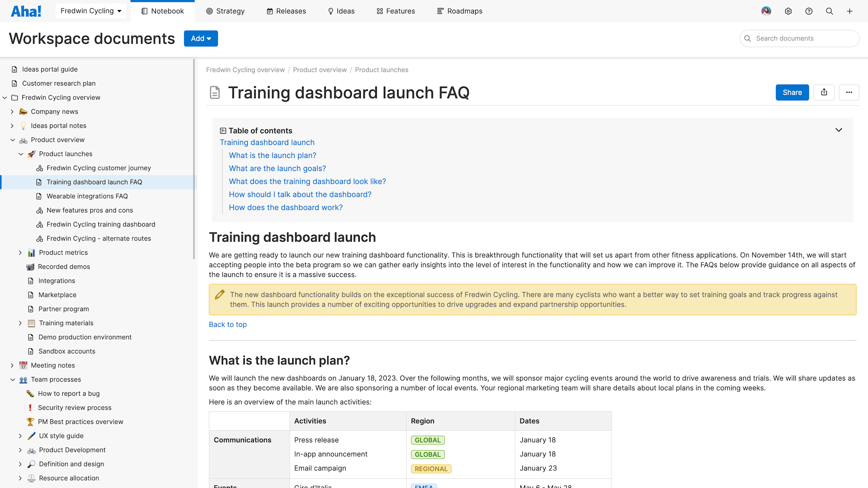Open the export icon next to Share

pyautogui.click(x=824, y=92)
